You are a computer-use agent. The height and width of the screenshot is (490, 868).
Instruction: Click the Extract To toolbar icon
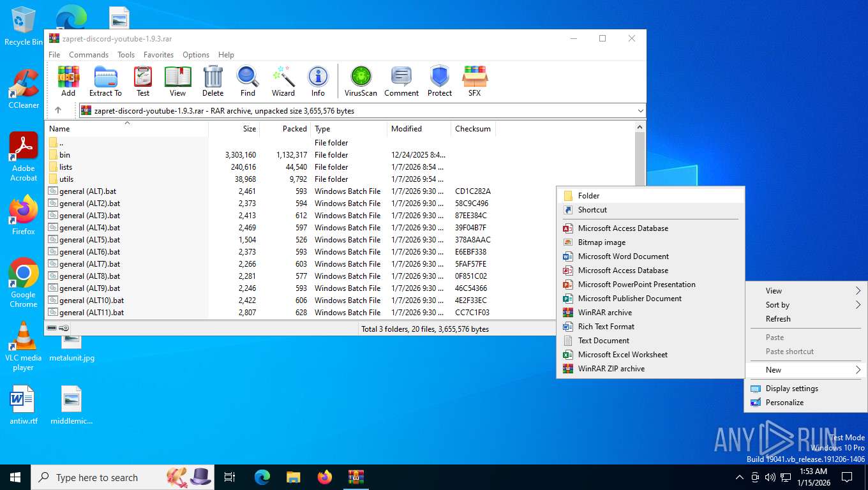pyautogui.click(x=105, y=81)
